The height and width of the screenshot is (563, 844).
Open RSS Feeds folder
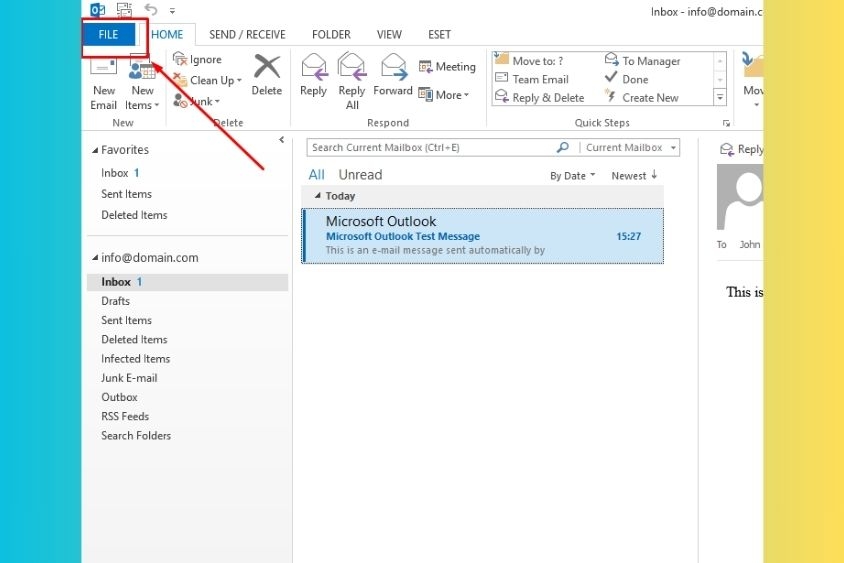tap(125, 416)
